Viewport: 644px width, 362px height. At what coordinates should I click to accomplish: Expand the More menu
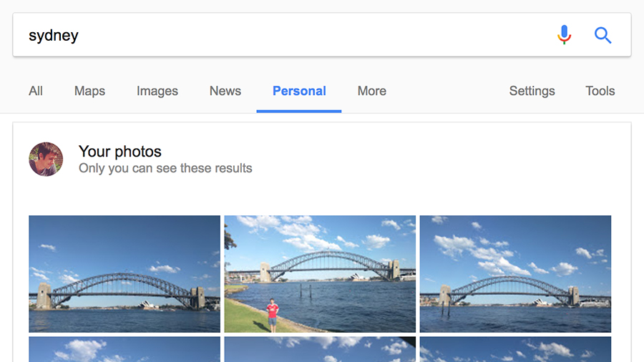pos(371,91)
